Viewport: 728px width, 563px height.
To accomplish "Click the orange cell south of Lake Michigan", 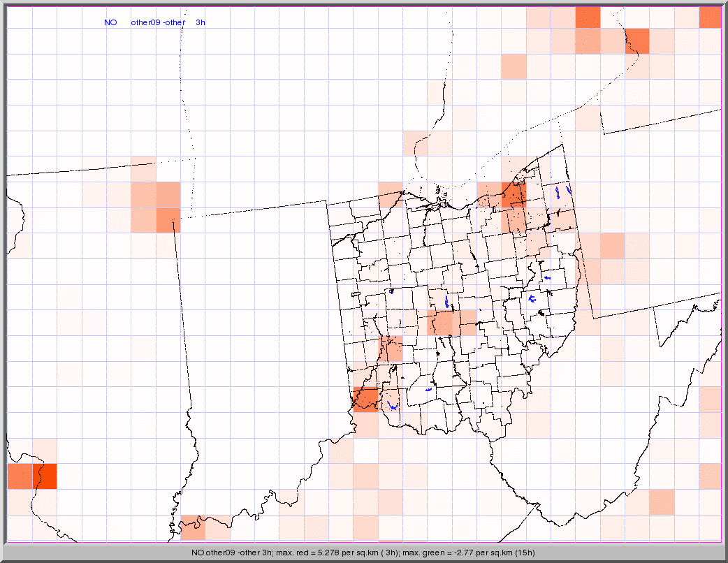I will (168, 220).
